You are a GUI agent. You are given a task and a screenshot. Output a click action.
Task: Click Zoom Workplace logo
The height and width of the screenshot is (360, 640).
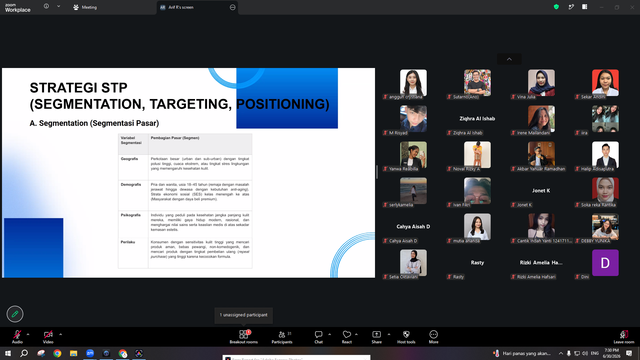tap(17, 8)
